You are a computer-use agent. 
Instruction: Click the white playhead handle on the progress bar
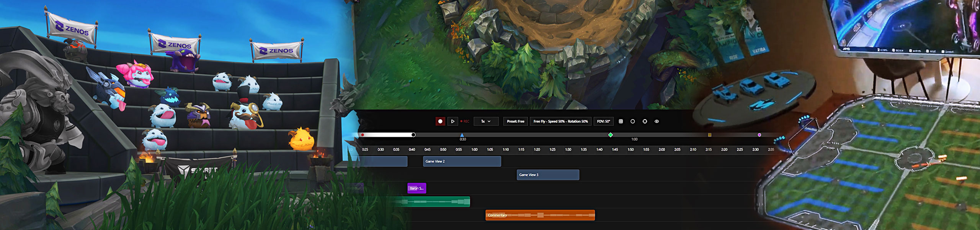click(x=413, y=135)
